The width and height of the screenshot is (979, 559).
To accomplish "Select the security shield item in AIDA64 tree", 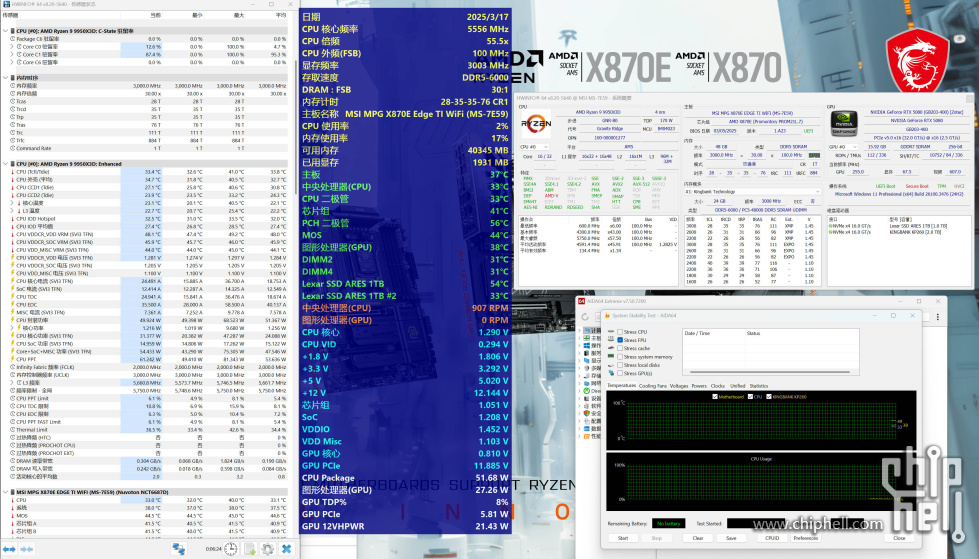I will tap(587, 413).
